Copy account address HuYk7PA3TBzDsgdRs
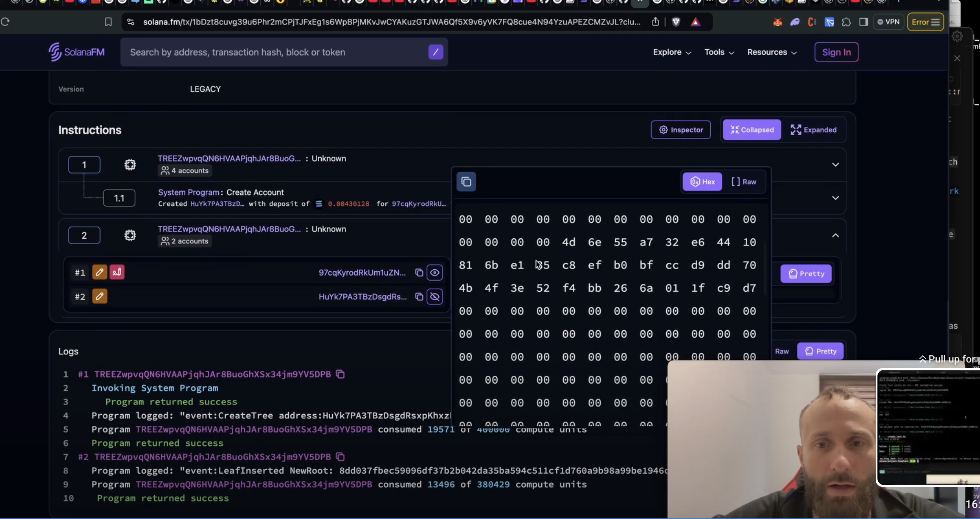The width and height of the screenshot is (980, 519). click(x=419, y=297)
